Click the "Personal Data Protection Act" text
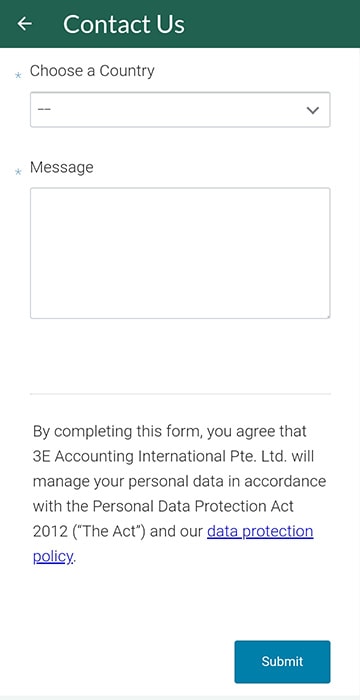This screenshot has width=360, height=700. 193,507
